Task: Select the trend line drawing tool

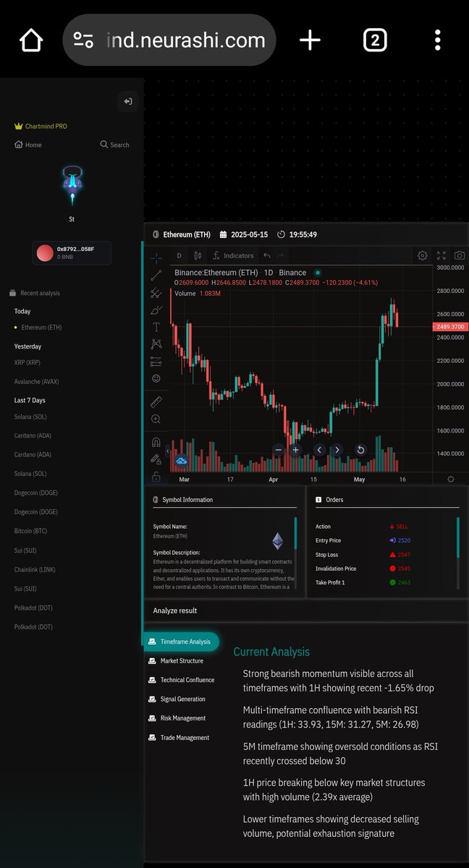Action: click(156, 275)
